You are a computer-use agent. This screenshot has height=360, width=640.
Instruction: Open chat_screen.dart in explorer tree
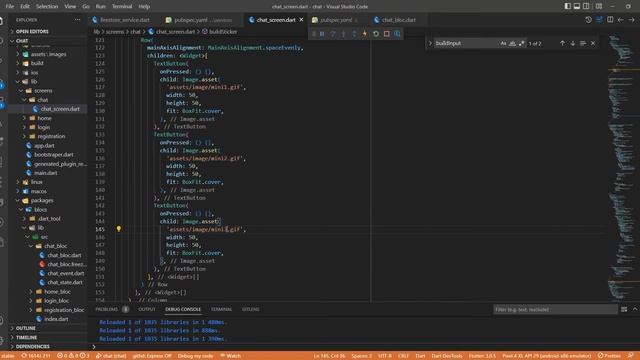coord(48,109)
